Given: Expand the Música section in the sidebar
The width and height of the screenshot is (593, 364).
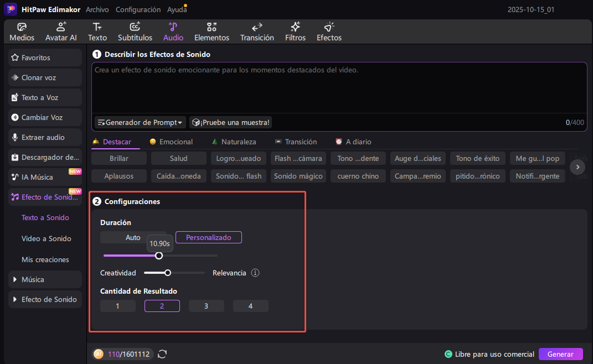Looking at the screenshot, I should [44, 279].
